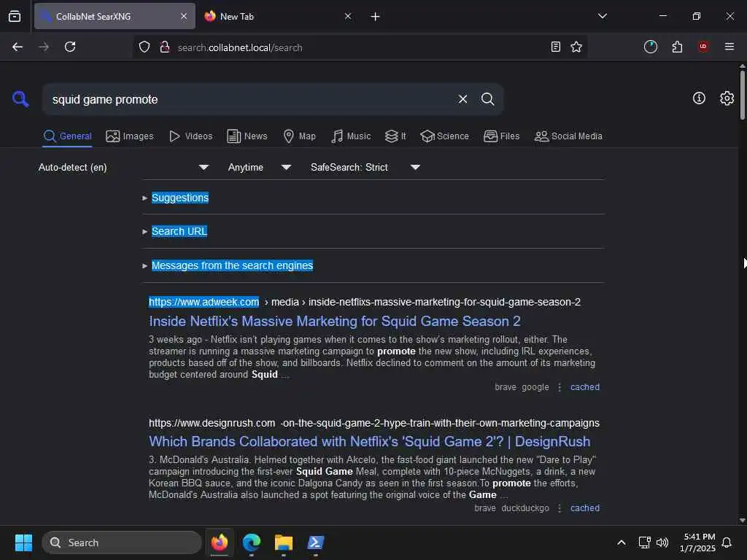
Task: Open Firefox application menu
Action: [729, 47]
